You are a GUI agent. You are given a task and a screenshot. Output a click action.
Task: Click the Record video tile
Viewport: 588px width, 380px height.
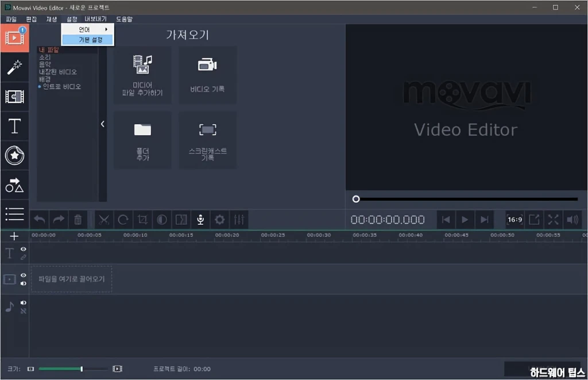click(x=207, y=75)
